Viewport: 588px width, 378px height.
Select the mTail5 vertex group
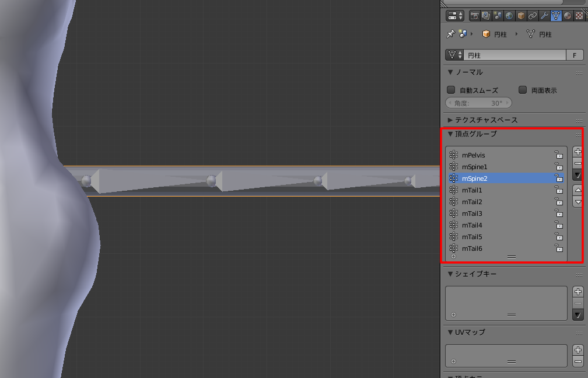click(x=506, y=236)
